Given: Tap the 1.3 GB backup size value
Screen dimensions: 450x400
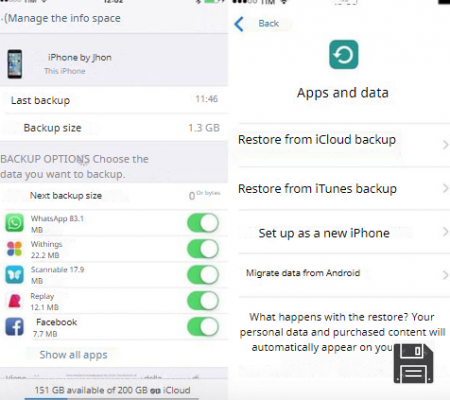Looking at the screenshot, I should point(204,128).
